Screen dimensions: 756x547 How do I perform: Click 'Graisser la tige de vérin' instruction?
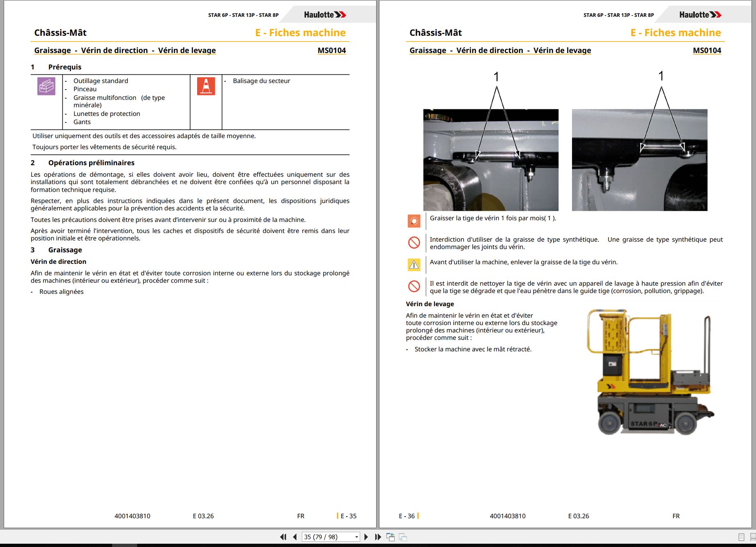click(x=493, y=218)
